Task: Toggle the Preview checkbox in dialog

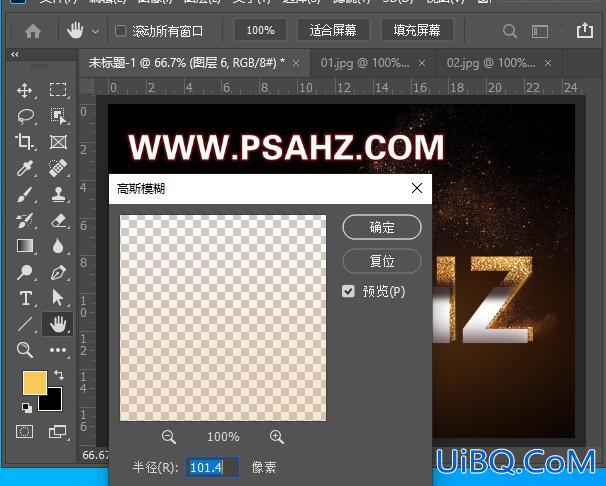Action: [x=348, y=291]
